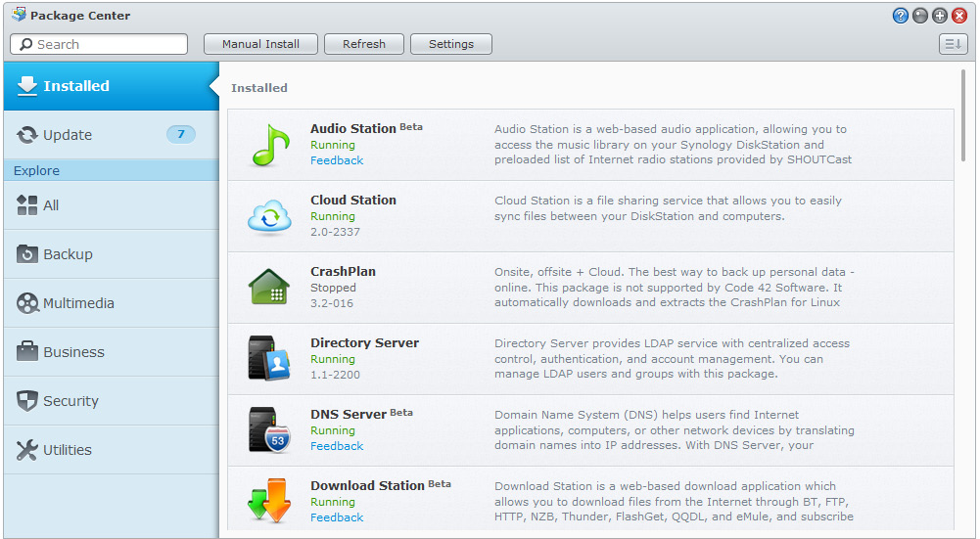Image resolution: width=980 pixels, height=539 pixels.
Task: Browse the Security category
Action: [112, 401]
